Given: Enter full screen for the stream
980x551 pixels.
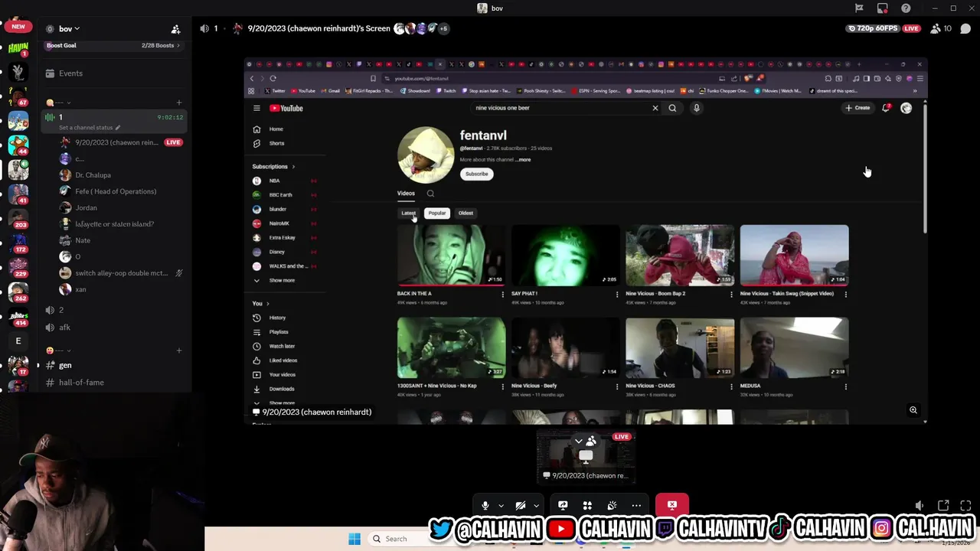Looking at the screenshot, I should pos(965,505).
